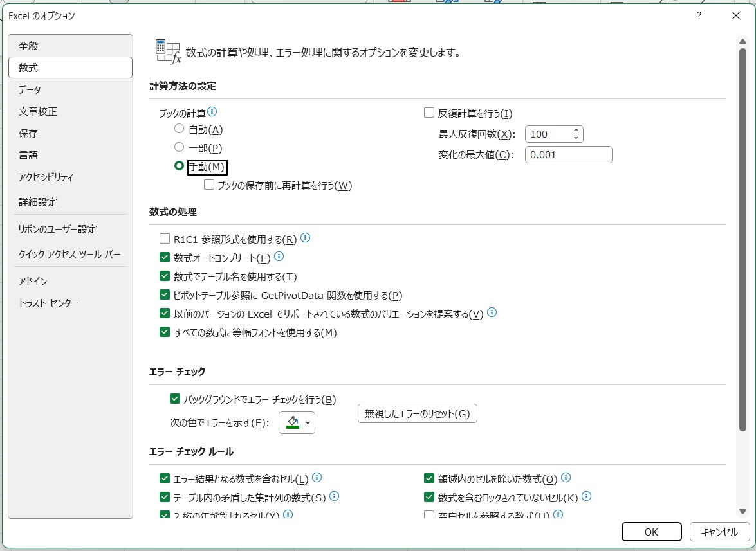
Task: Toggle テーブル内の矛盾した集計列の数式 checkbox
Action: coord(165,496)
